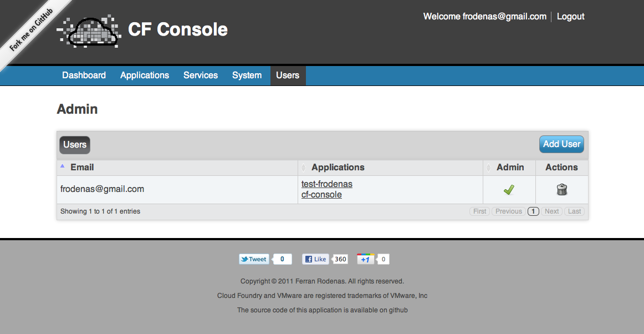Click the Admin column sort arrows
This screenshot has width=644, height=334.
[488, 168]
